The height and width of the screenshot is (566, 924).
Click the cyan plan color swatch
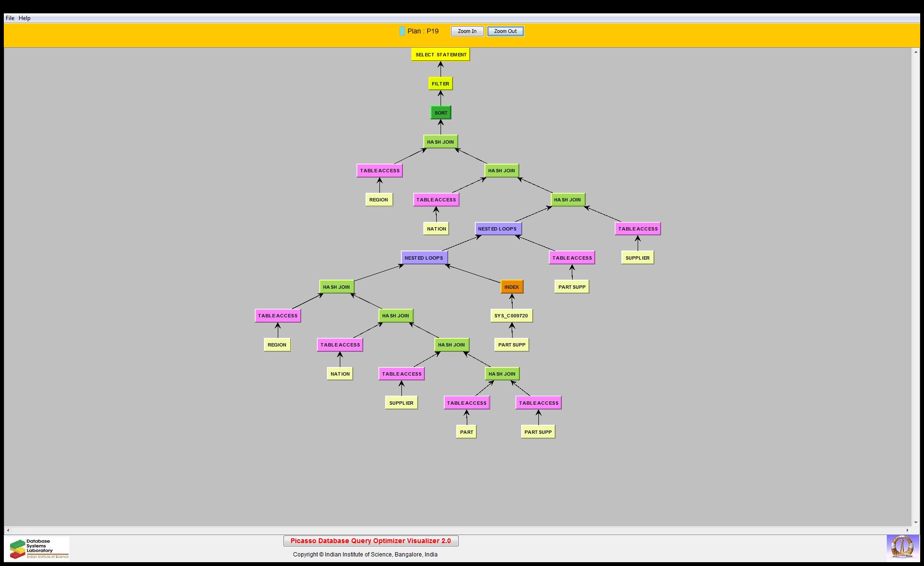pos(402,31)
